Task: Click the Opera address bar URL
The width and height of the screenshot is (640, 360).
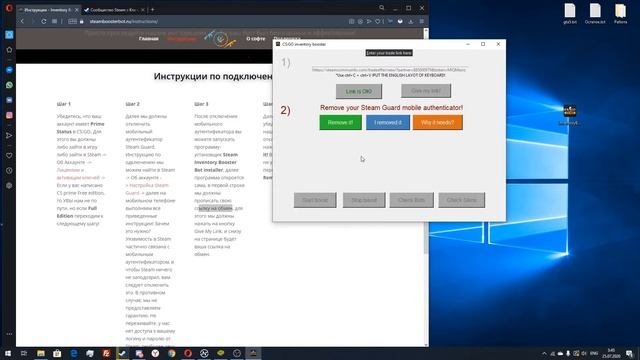Action: (124, 21)
